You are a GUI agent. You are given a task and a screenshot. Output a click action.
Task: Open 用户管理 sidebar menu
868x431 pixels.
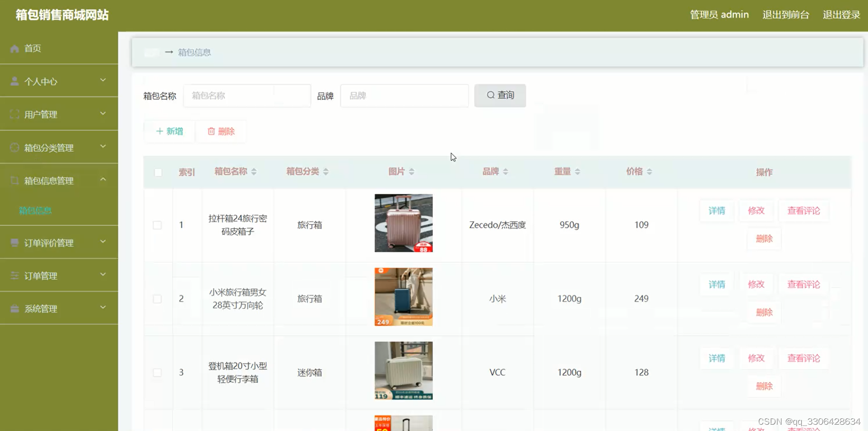[59, 114]
